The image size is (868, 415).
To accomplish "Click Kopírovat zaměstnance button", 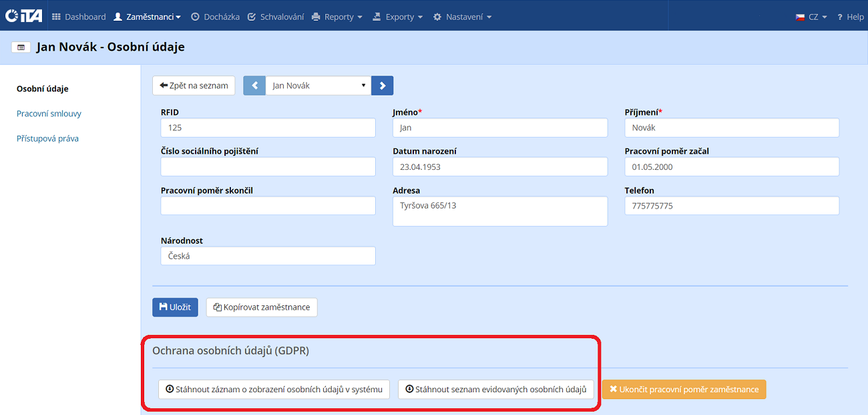I will pos(262,307).
